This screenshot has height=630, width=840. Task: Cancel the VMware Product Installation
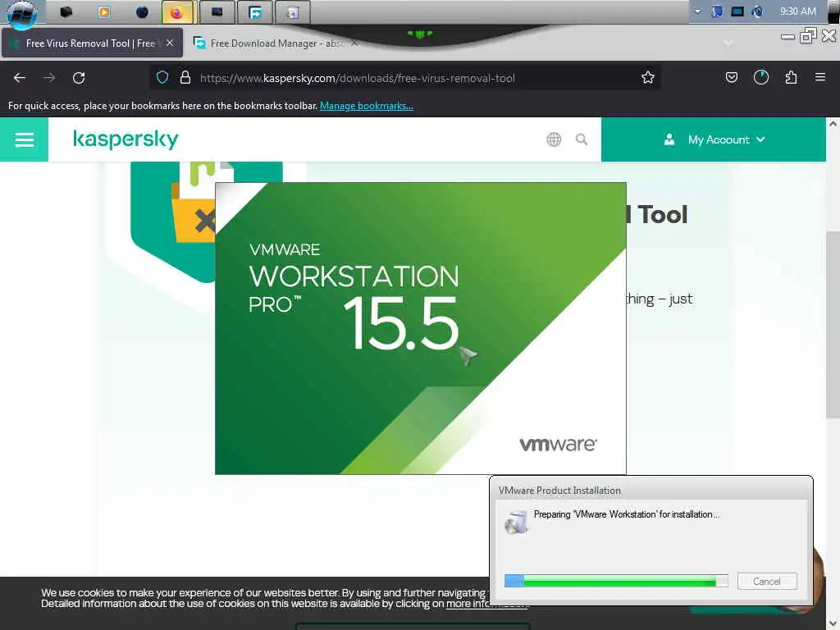[767, 582]
